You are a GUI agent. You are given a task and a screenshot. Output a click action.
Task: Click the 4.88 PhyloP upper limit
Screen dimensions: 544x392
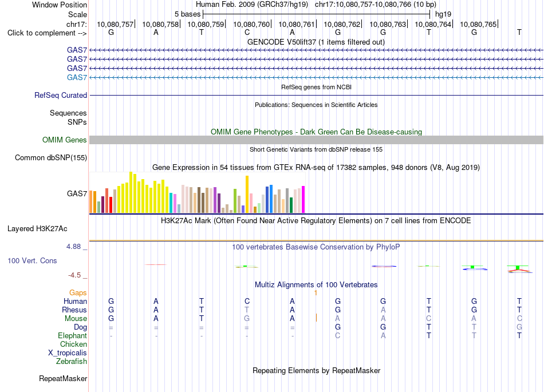[x=73, y=247]
